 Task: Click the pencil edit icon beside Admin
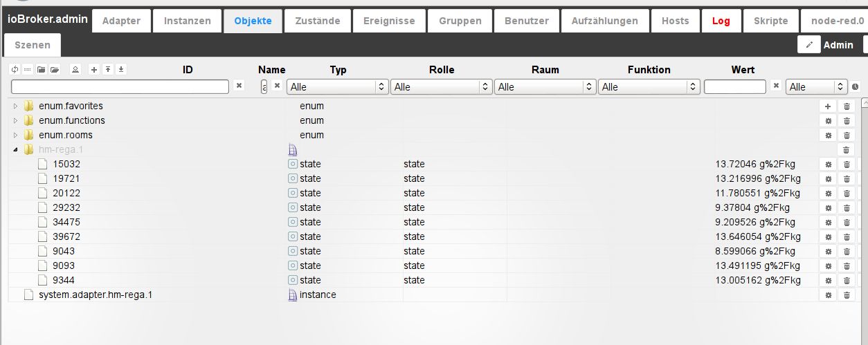pyautogui.click(x=808, y=45)
